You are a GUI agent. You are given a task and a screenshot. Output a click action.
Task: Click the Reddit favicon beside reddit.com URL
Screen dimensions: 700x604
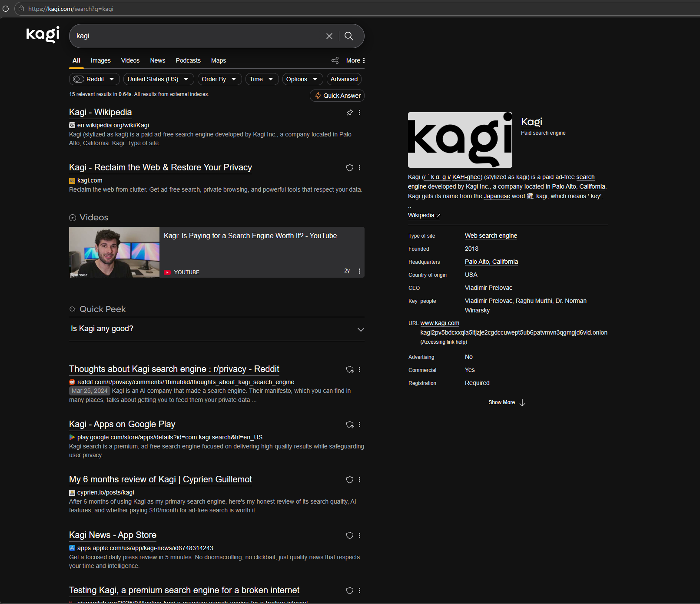[x=72, y=382]
